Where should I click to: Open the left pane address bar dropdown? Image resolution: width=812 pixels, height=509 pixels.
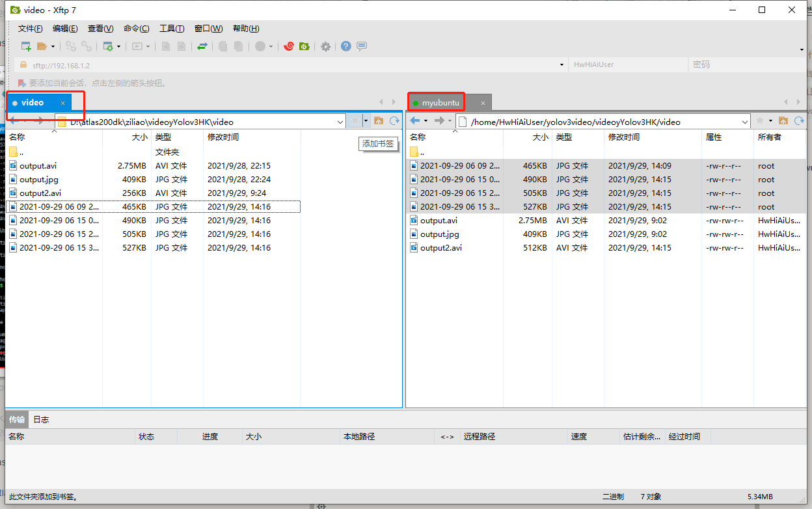click(x=340, y=122)
